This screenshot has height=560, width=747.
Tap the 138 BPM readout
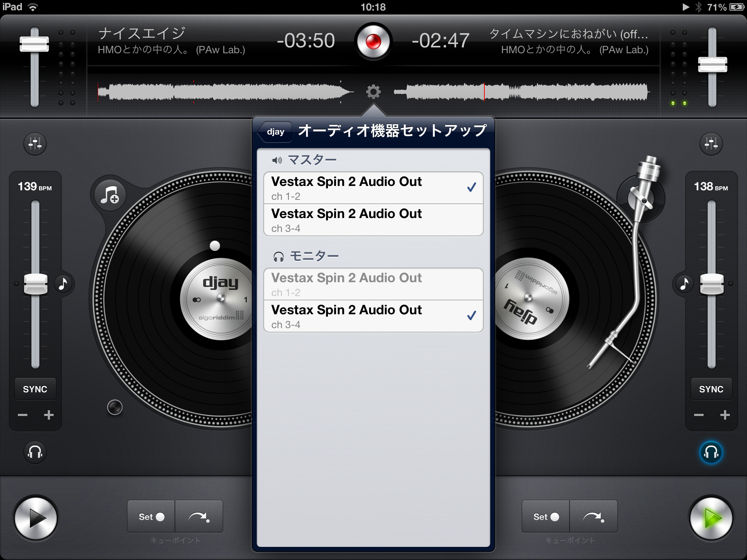tap(711, 187)
